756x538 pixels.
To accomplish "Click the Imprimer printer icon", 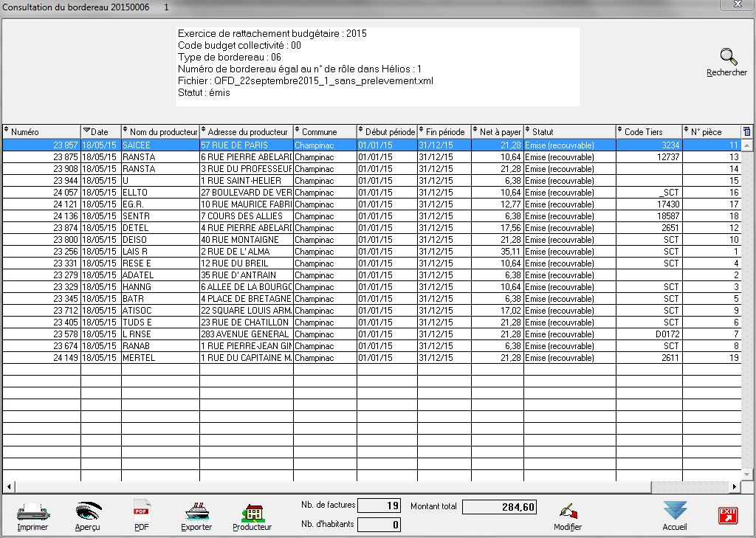I will pos(32,511).
